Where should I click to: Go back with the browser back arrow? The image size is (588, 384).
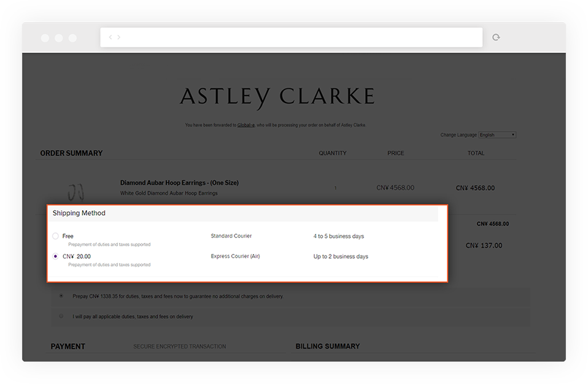click(110, 37)
